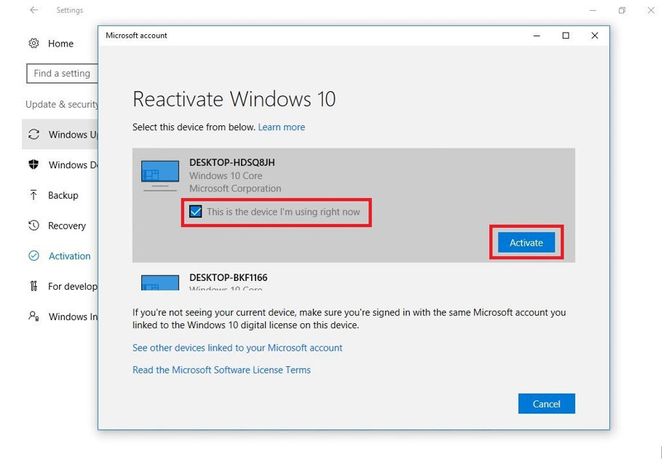
Task: Click the Windows Defender shield icon
Action: point(34,165)
